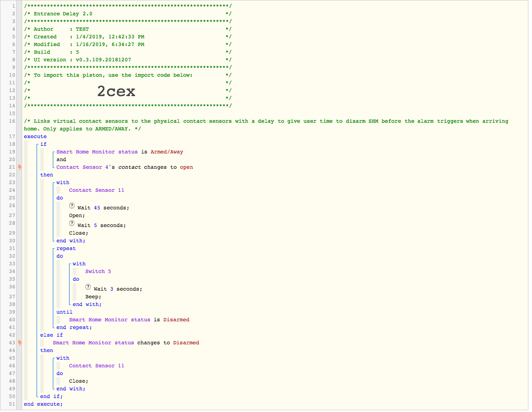The height and width of the screenshot is (412, 532).
Task: Click 'end if;' on line 50
Action: coord(51,397)
